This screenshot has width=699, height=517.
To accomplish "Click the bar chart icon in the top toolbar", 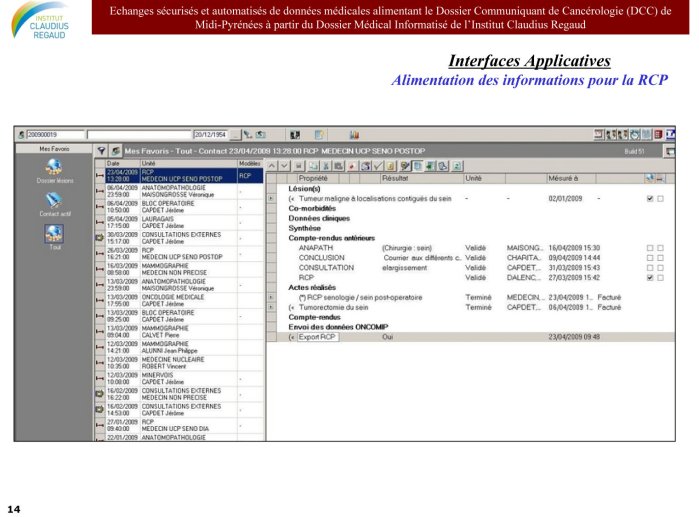I will click(x=354, y=135).
